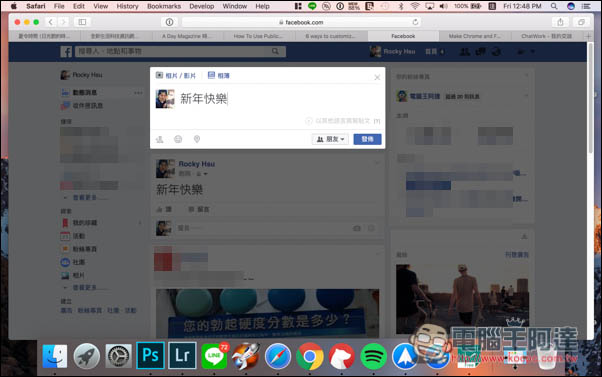The image size is (602, 377).
Task: Open a new tab with the plus button
Action: [x=588, y=36]
